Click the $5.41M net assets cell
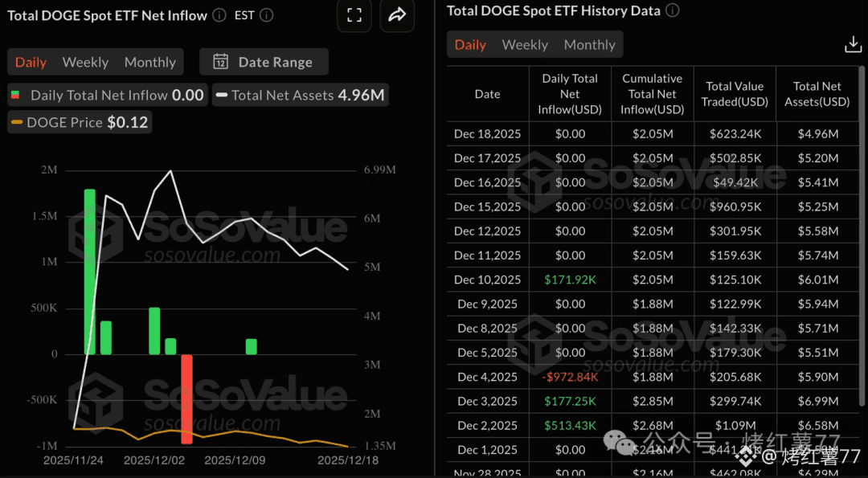The width and height of the screenshot is (868, 478). coord(817,182)
